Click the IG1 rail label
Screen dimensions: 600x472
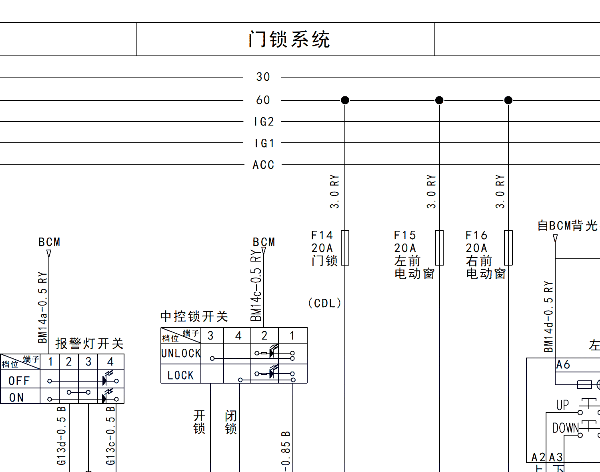click(264, 143)
